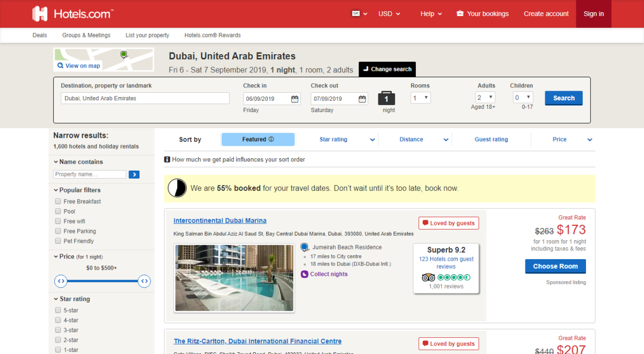This screenshot has width=644, height=354.
Task: Expand the Help menu
Action: pos(431,14)
